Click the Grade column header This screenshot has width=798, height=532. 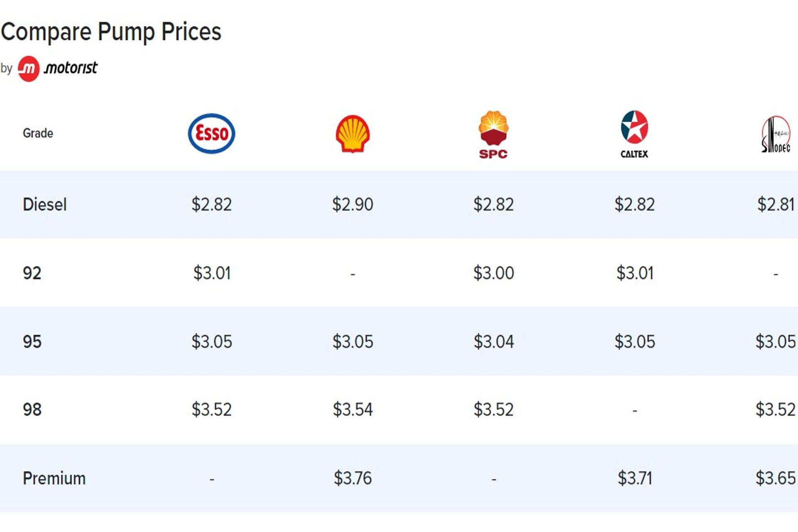38,133
